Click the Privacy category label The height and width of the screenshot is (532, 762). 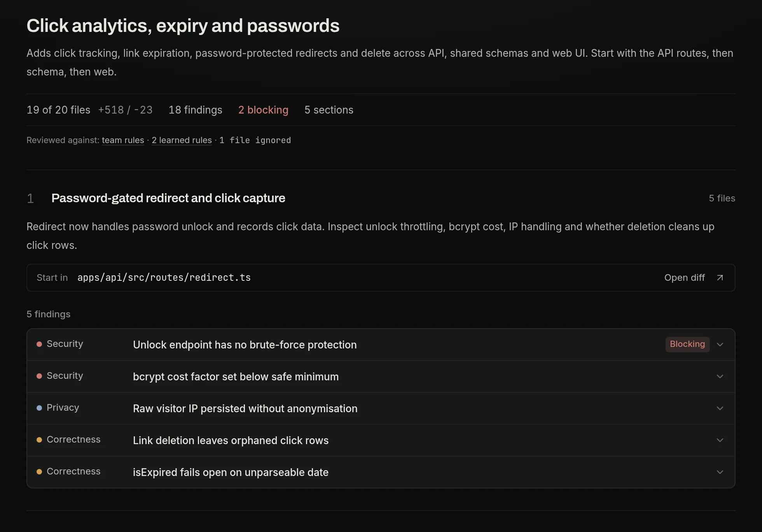63,408
